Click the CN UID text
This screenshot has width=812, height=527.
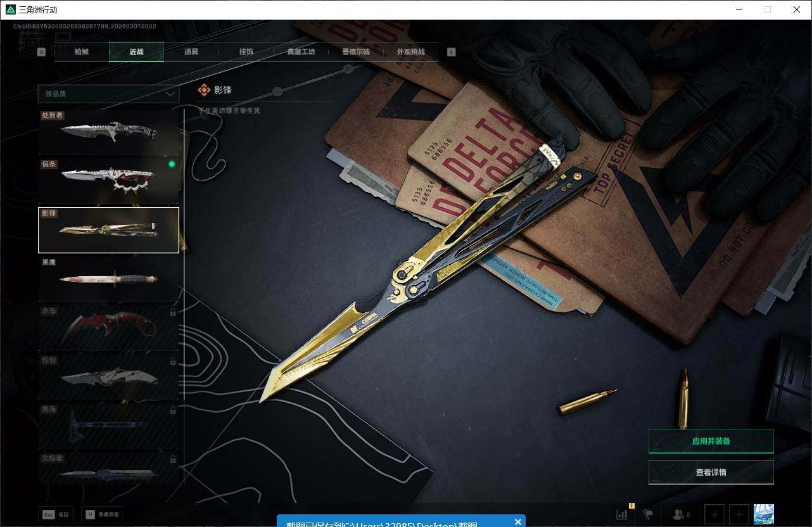(85, 26)
